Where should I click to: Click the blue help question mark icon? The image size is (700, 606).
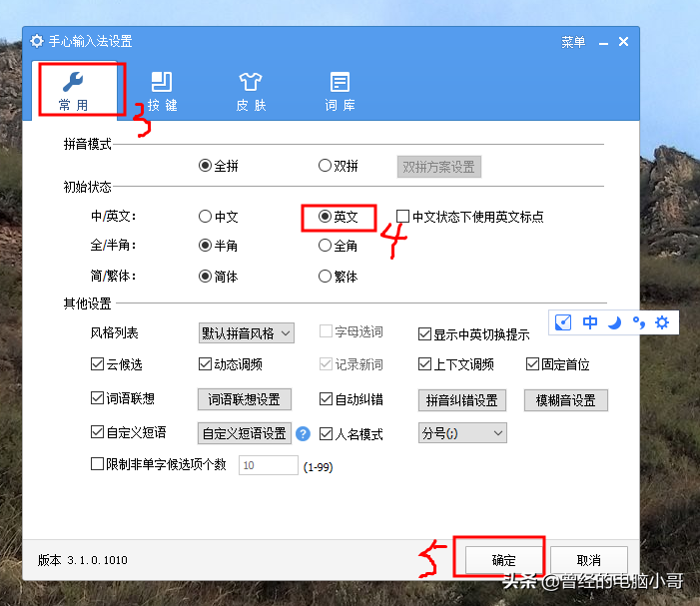click(304, 433)
